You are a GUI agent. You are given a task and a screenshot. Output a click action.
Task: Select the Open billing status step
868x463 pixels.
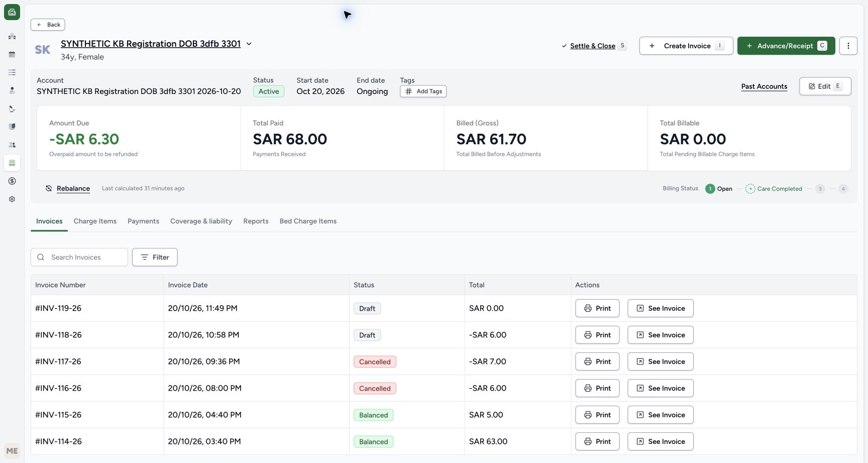pos(719,189)
